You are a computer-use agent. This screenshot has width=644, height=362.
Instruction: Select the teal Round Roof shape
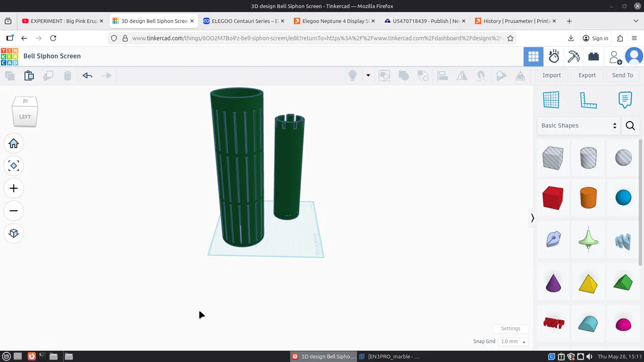[x=588, y=323]
